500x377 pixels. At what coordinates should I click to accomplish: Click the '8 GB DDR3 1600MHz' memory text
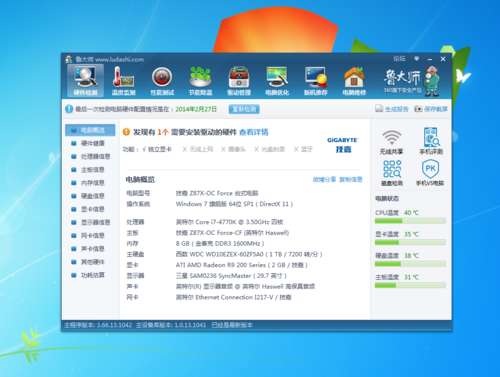(x=220, y=244)
